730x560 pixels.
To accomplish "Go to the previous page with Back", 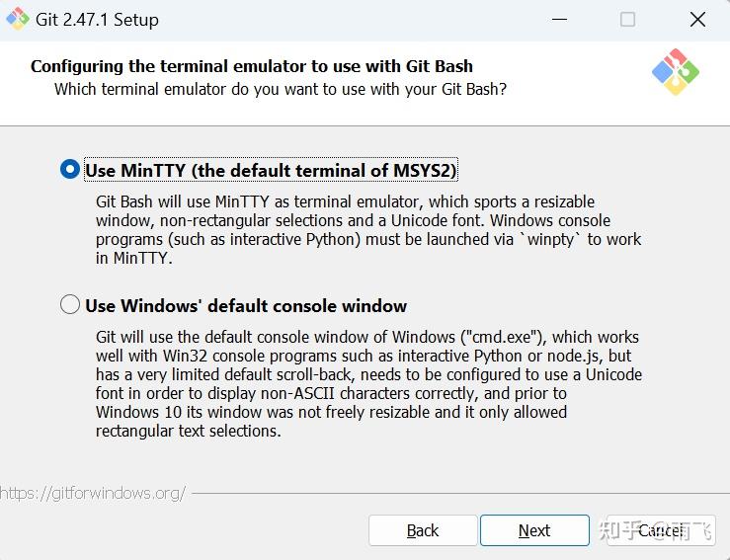I will point(423,530).
